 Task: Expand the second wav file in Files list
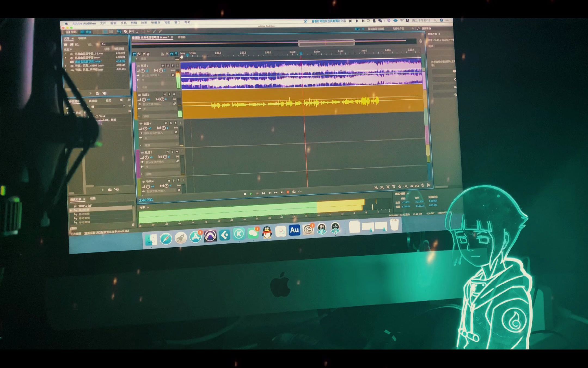[x=65, y=58]
